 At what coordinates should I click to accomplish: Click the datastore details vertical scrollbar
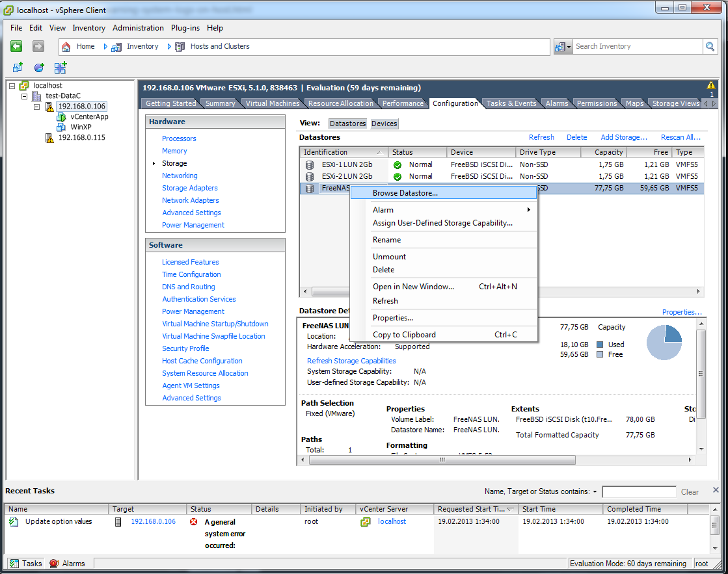point(701,374)
